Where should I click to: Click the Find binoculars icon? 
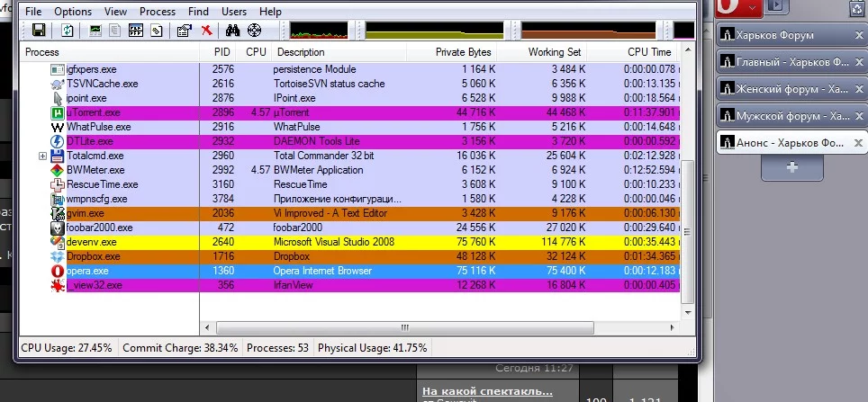[231, 31]
